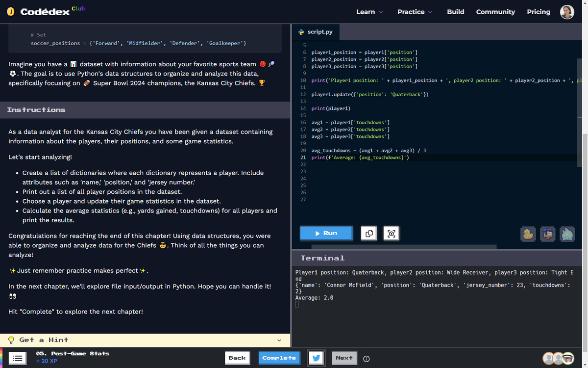Screen dimensions: 588x368
Task: Open the Learn dropdown menu
Action: tap(369, 12)
